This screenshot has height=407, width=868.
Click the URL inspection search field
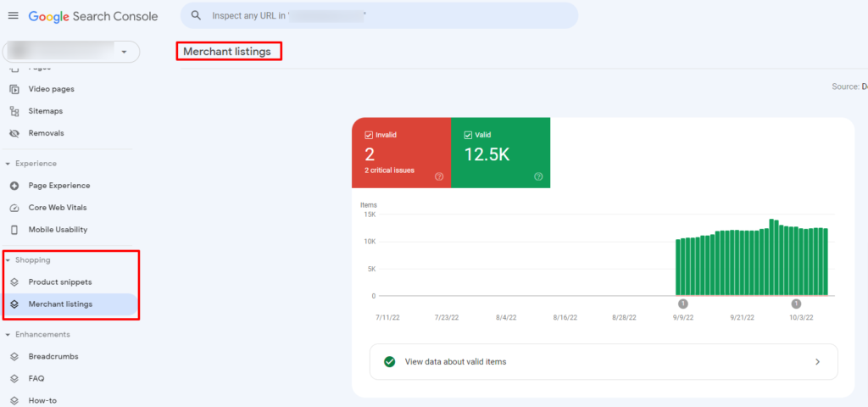[379, 15]
